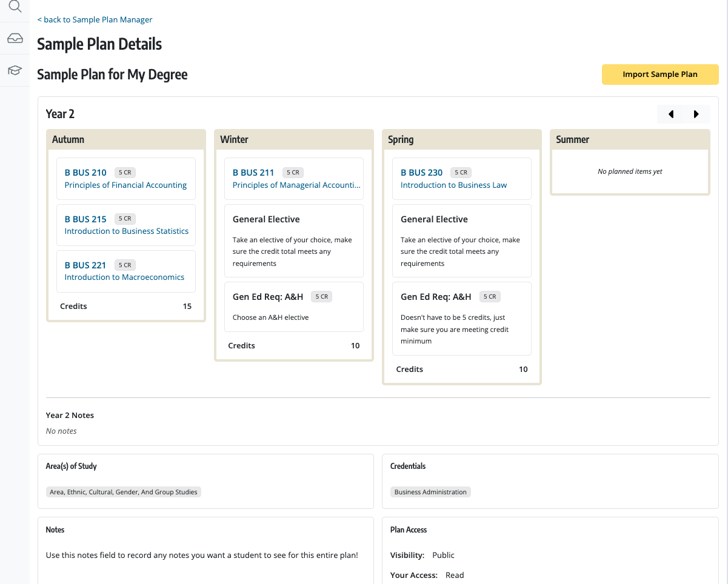Click 'No planned items yet' in Summer
The height and width of the screenshot is (584, 728).
[630, 171]
